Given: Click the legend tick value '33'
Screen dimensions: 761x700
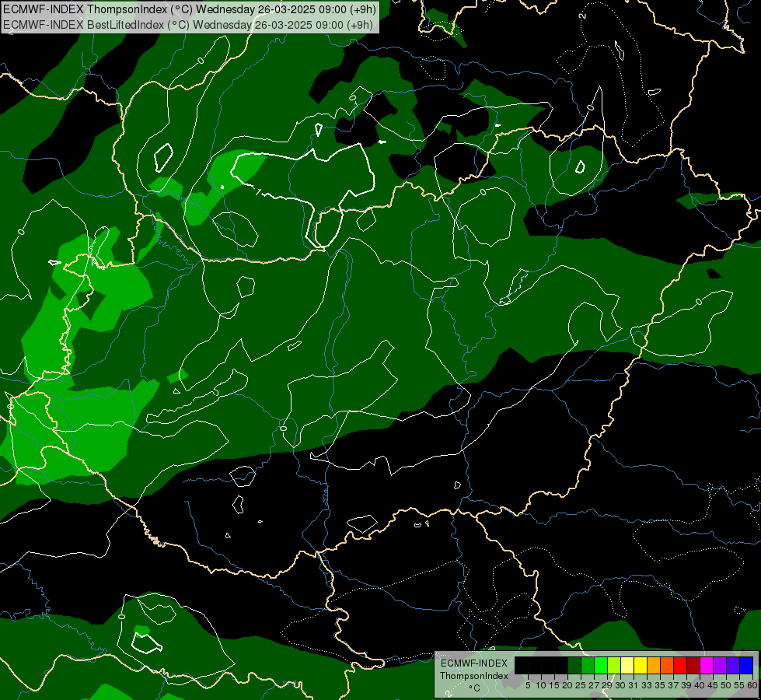Looking at the screenshot, I should (647, 685).
